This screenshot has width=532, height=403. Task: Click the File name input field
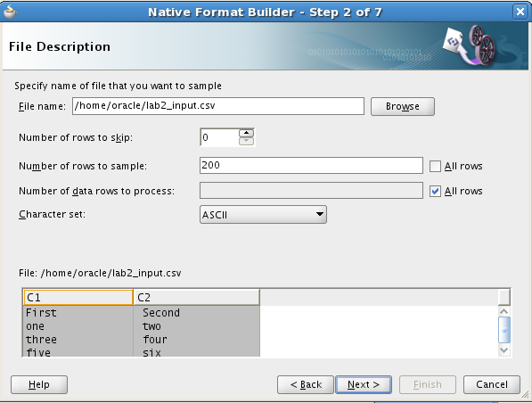pyautogui.click(x=218, y=106)
